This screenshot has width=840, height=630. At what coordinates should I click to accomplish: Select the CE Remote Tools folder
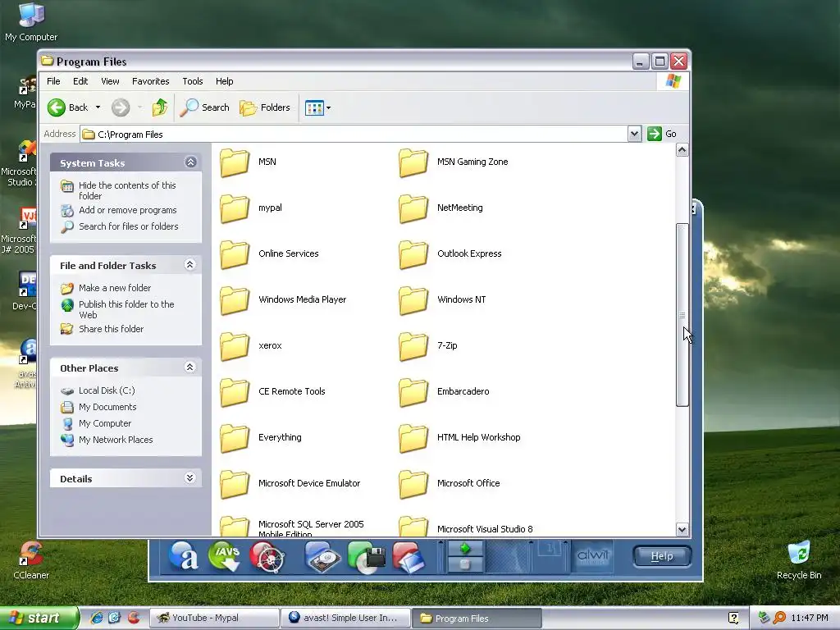pos(272,392)
